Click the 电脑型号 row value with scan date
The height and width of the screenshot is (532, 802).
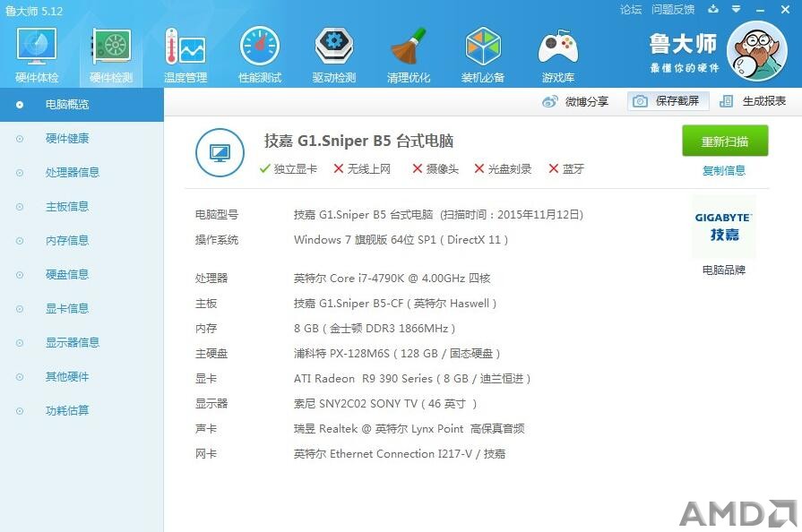point(438,215)
